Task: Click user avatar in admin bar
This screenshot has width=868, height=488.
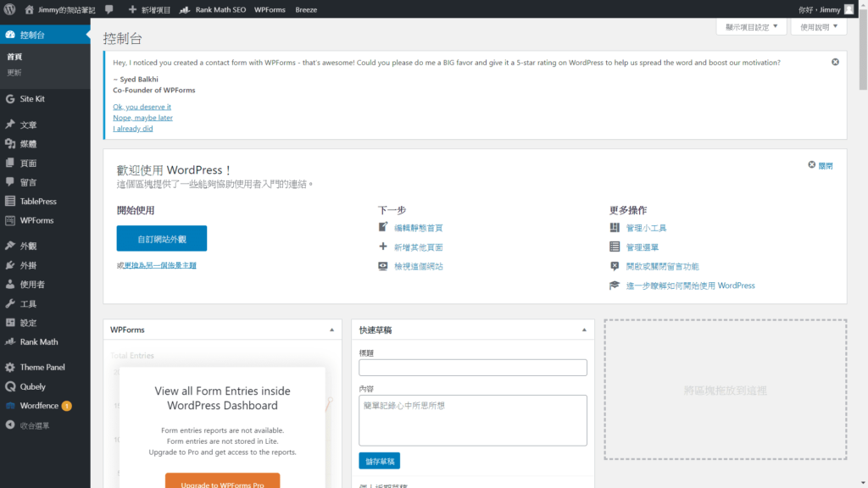Action: pos(849,9)
